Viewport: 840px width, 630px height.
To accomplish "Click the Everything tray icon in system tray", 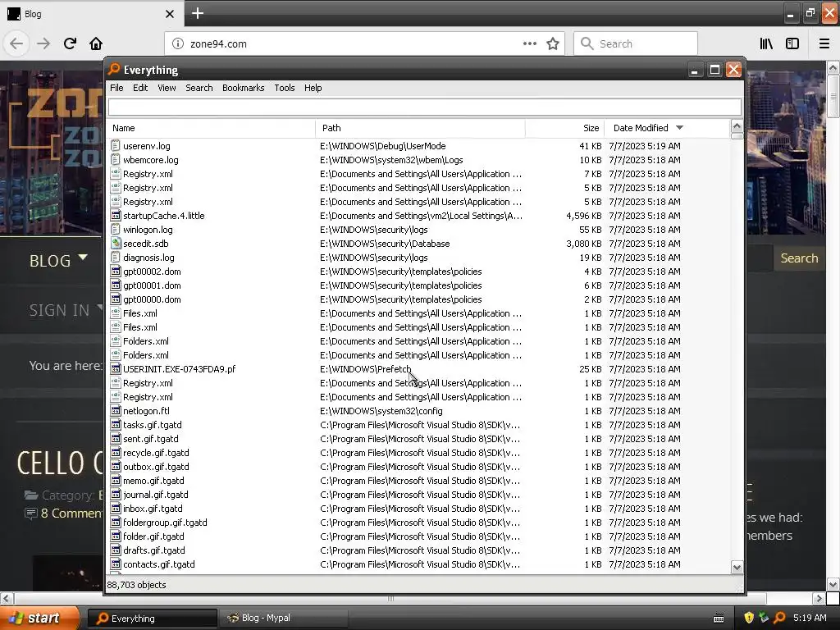I will (x=779, y=618).
